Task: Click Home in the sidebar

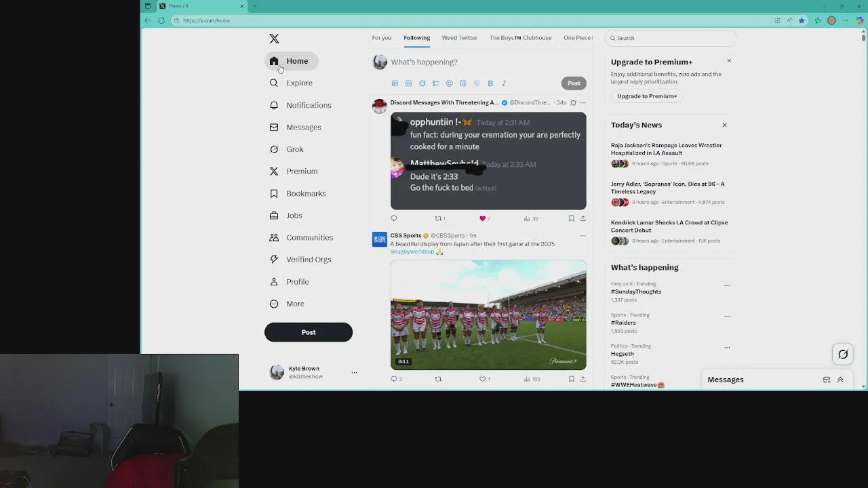Action: tap(291, 61)
